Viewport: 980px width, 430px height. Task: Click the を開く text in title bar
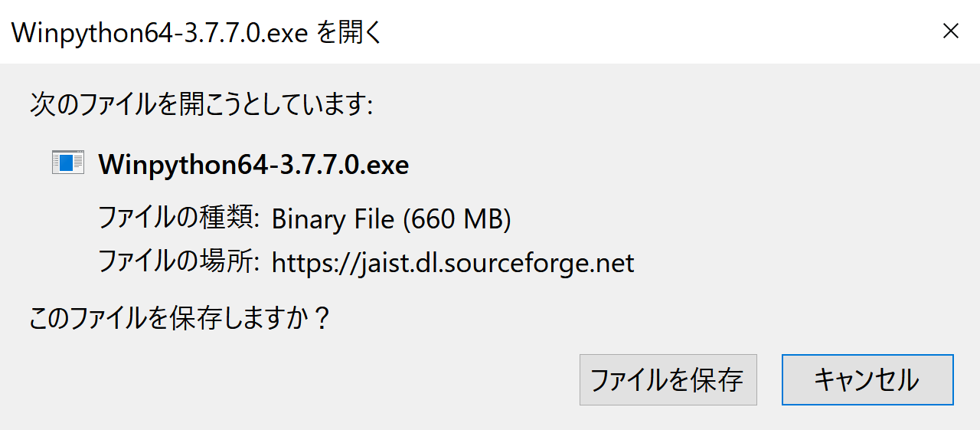point(348,33)
